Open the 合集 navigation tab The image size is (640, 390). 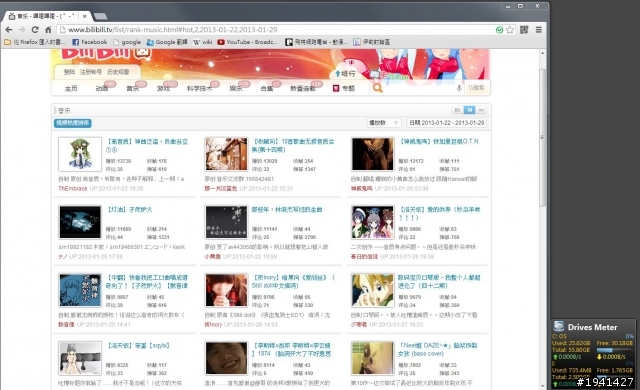coord(267,88)
